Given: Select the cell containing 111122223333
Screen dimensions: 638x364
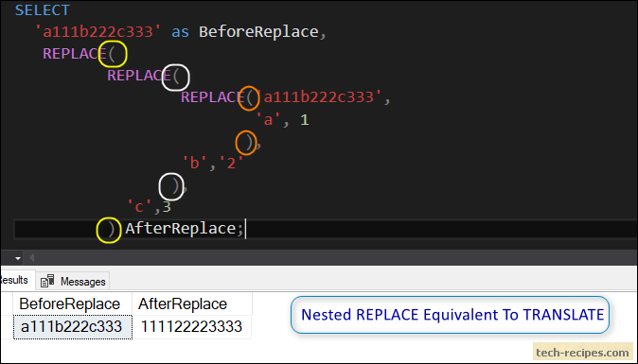Looking at the screenshot, I should click(192, 326).
